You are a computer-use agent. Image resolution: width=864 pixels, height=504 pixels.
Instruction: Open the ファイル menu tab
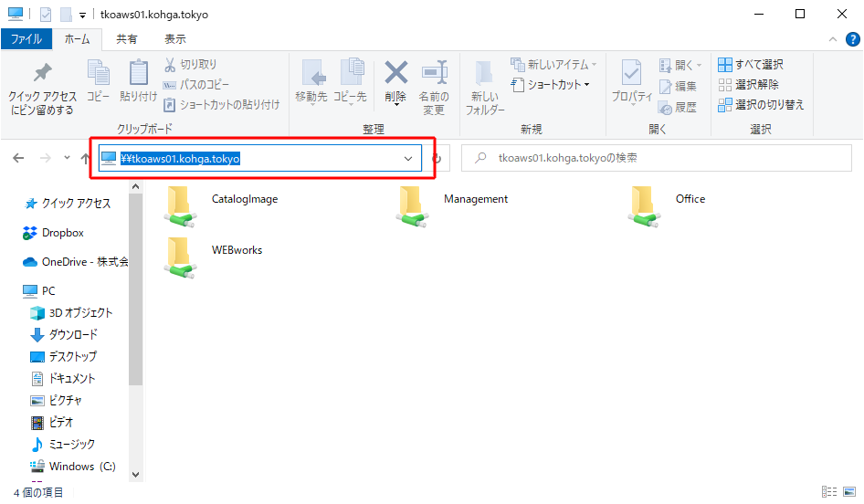pyautogui.click(x=26, y=39)
